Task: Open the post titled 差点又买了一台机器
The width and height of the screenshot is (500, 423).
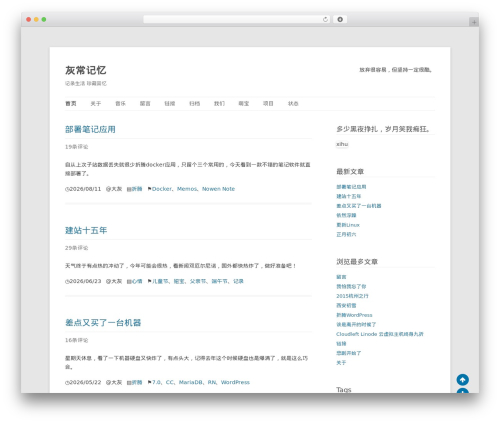Action: 103,323
